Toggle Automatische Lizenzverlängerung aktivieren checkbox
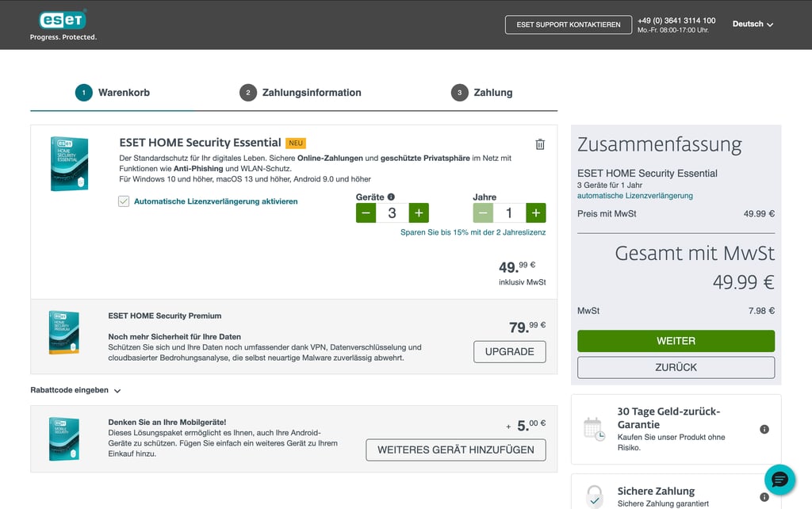This screenshot has height=509, width=812. point(123,201)
